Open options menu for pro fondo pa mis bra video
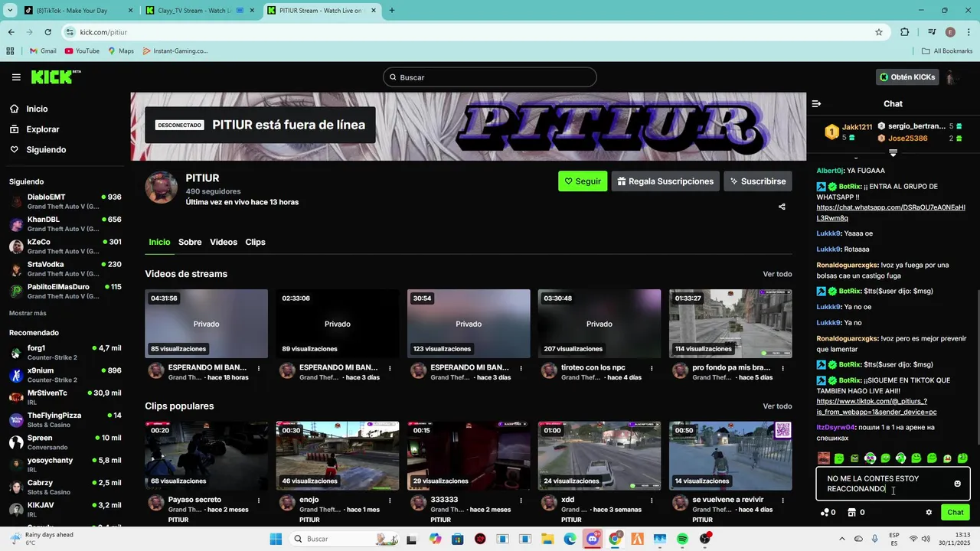The image size is (980, 551). pyautogui.click(x=782, y=368)
